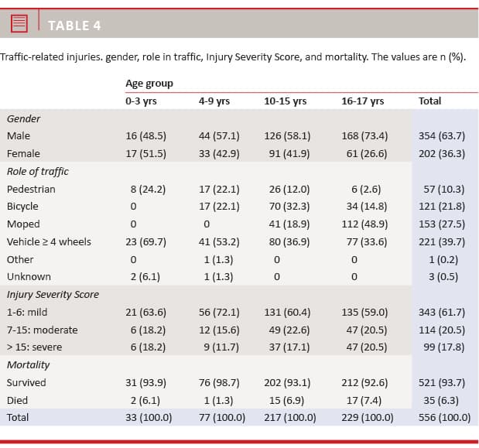Click the 354 (63.7) male total cell
This screenshot has width=479, height=448.
[x=441, y=136]
